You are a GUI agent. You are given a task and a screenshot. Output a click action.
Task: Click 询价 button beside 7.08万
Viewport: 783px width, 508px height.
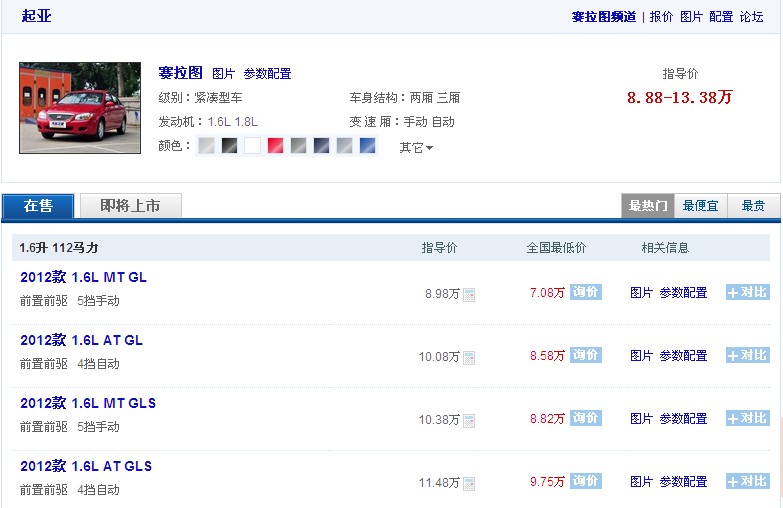[x=585, y=292]
